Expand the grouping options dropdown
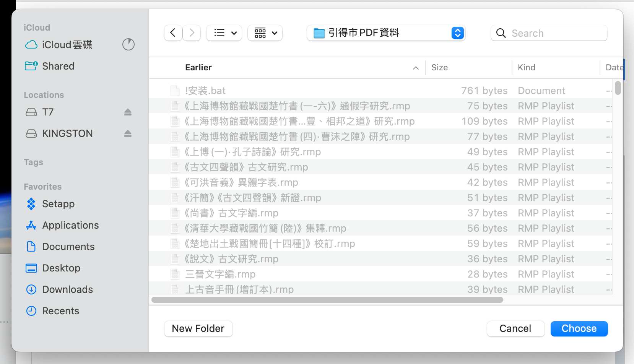The image size is (634, 364). [265, 33]
